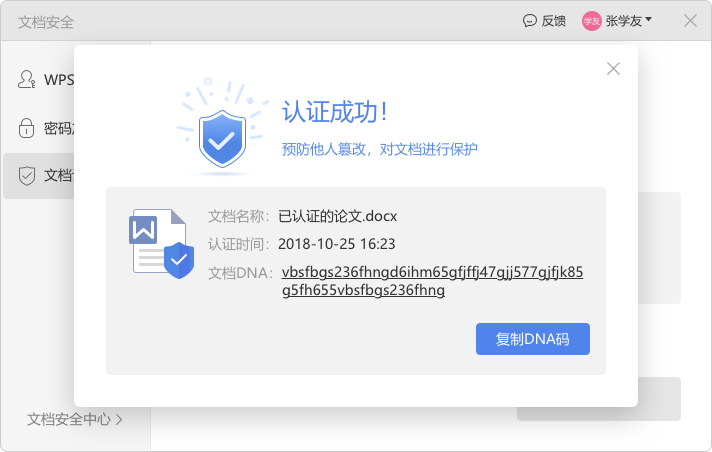Select the WPS account sidebar icon
Image resolution: width=712 pixels, height=452 pixels.
(x=26, y=79)
